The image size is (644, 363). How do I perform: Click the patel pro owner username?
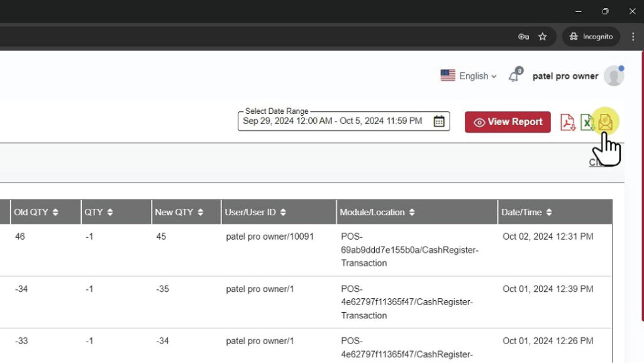click(x=565, y=76)
